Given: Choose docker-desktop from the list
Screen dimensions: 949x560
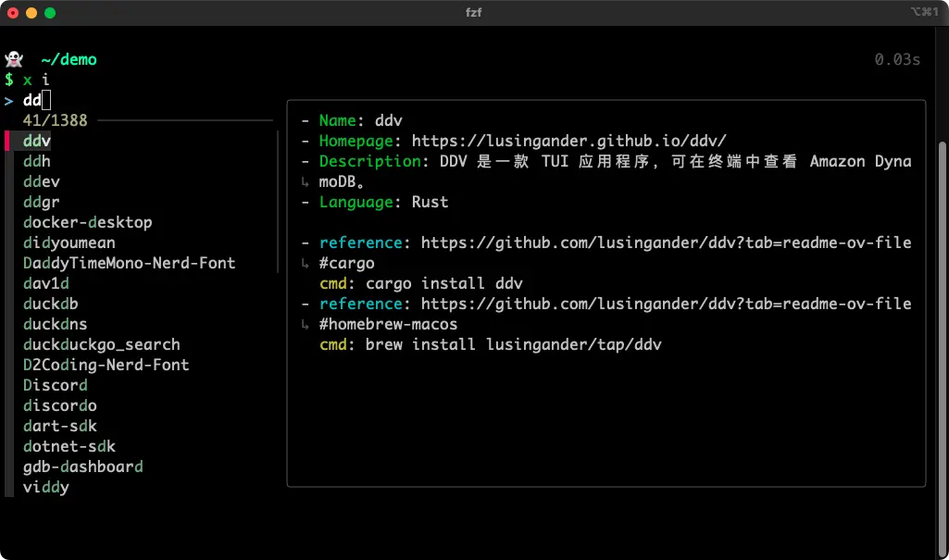Looking at the screenshot, I should point(88,222).
